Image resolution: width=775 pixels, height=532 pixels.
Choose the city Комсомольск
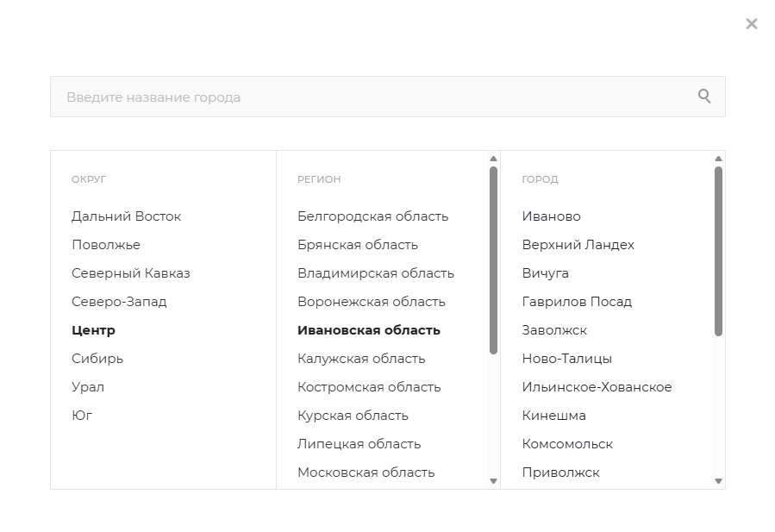[x=567, y=444]
